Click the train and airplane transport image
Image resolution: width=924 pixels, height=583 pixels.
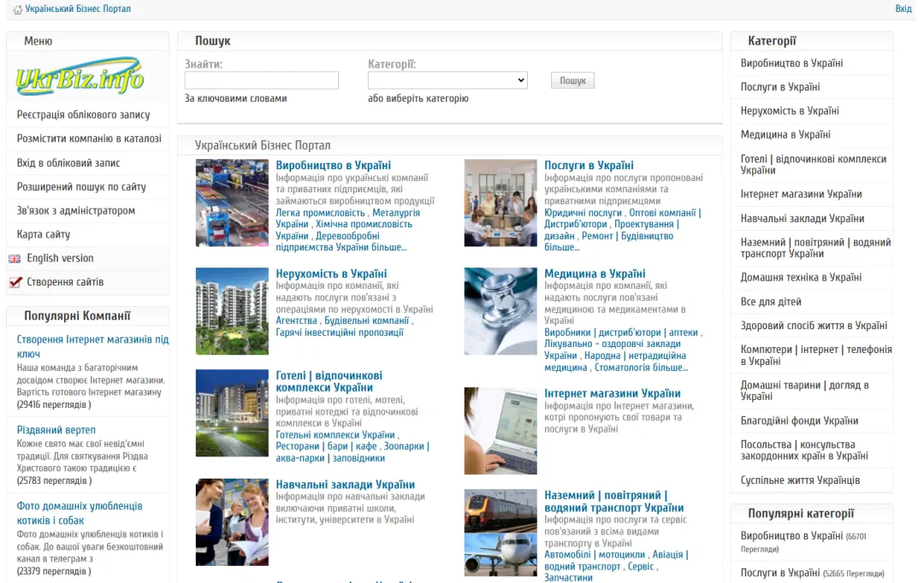pos(500,533)
